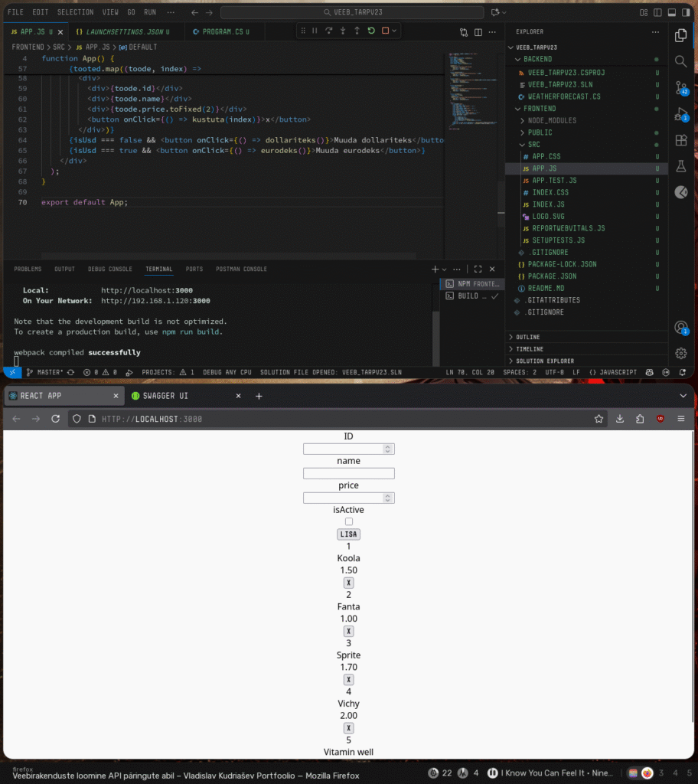
Task: Expand the node_modules folder
Action: [551, 120]
